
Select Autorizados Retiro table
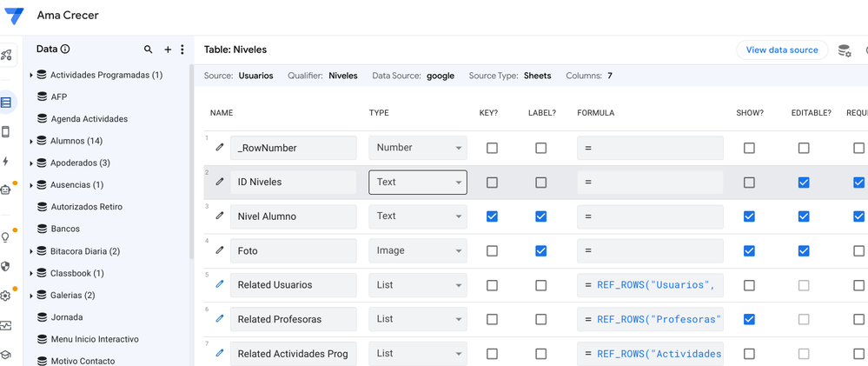coord(86,207)
